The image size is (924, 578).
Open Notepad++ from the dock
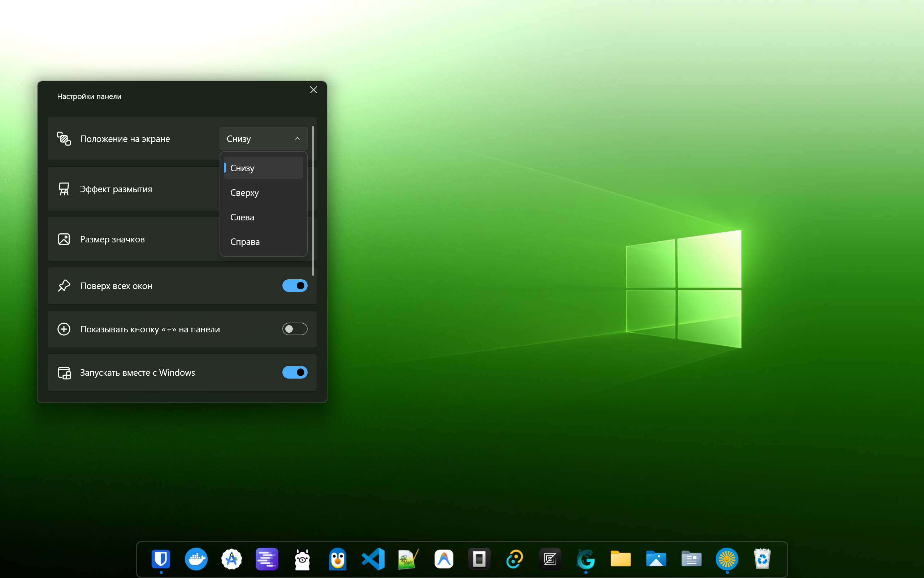click(x=408, y=559)
